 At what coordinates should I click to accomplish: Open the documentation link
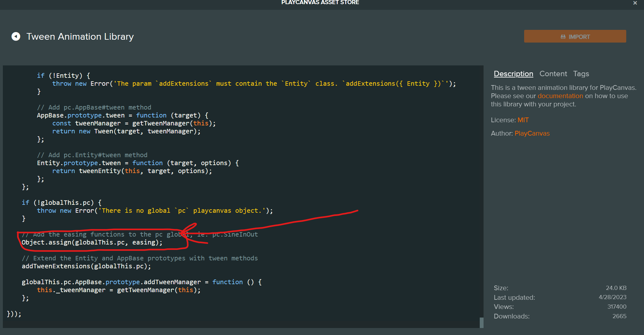(x=560, y=96)
